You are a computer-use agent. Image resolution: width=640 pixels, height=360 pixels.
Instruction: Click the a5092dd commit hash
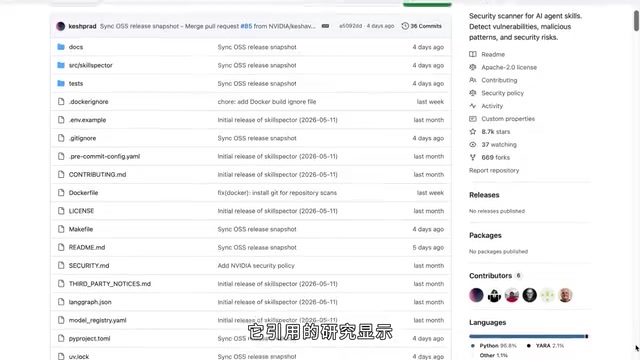pos(350,26)
